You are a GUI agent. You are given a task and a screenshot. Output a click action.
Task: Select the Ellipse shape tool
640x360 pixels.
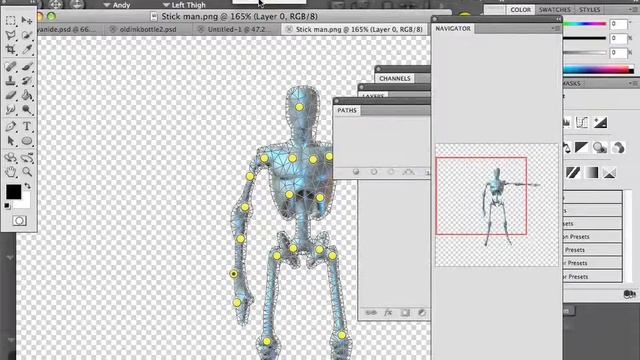pyautogui.click(x=27, y=141)
